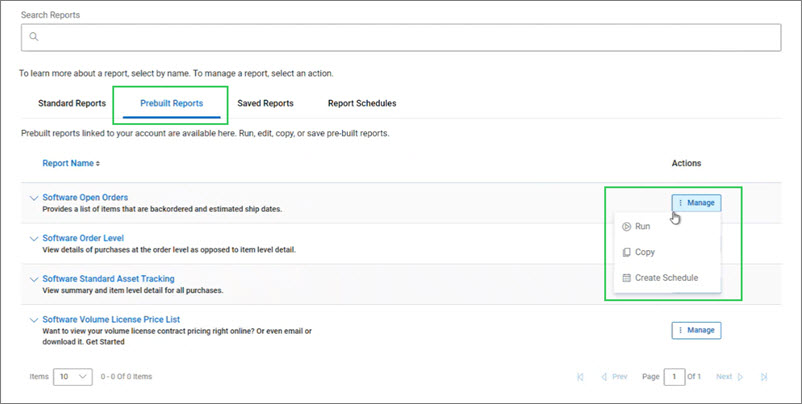Viewport: 802px width, 404px height.
Task: Choose Run from the Manage menu
Action: coord(667,227)
